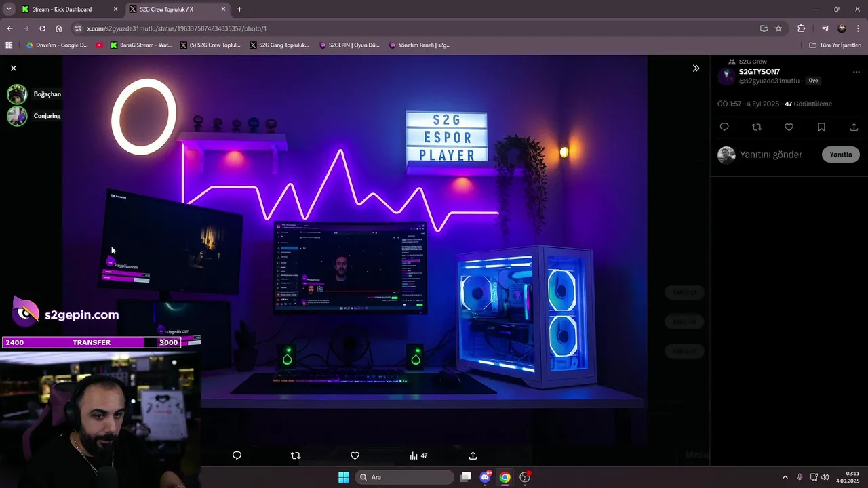Open OBS Studio from the taskbar

point(524,477)
